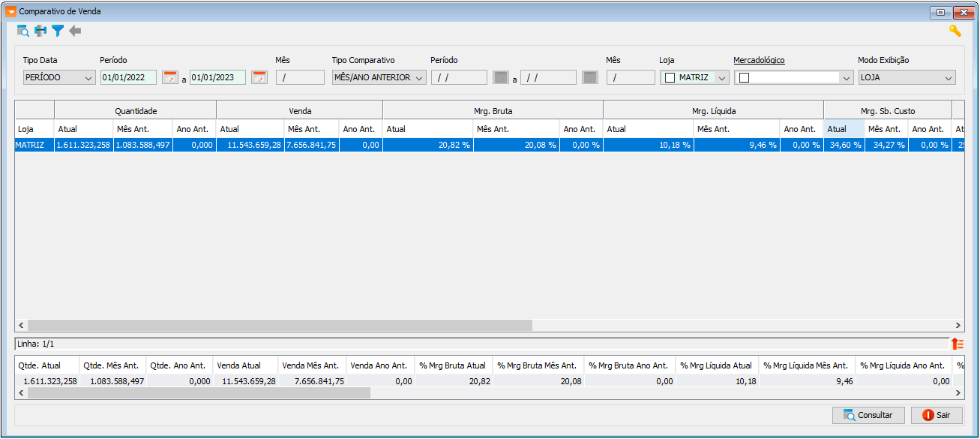This screenshot has width=980, height=439.
Task: Select the MATRIZ row cell
Action: tap(34, 145)
